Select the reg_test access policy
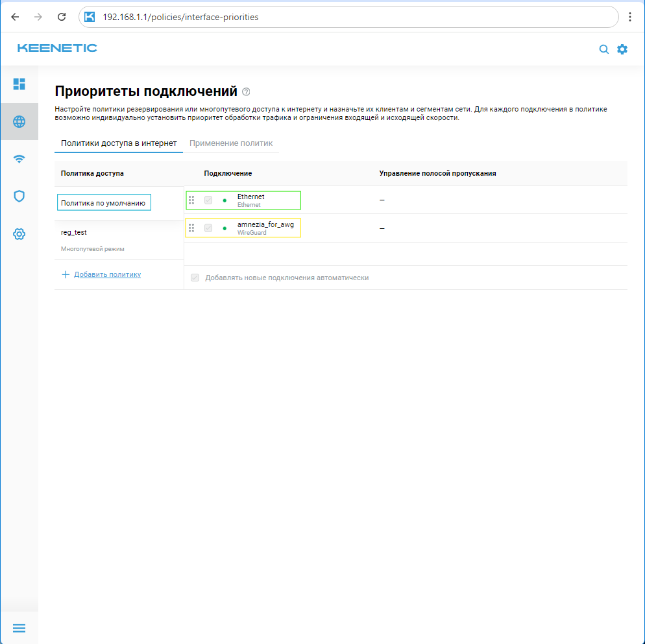The height and width of the screenshot is (644, 645). pyautogui.click(x=74, y=232)
